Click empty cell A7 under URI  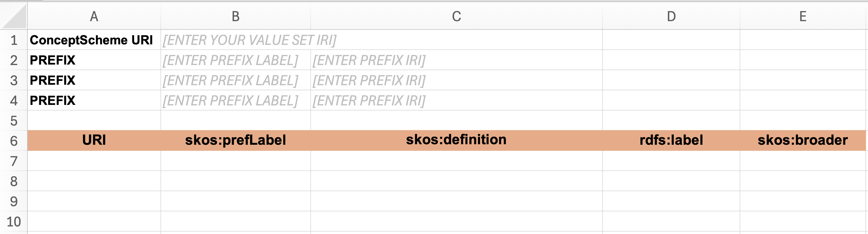pyautogui.click(x=94, y=161)
